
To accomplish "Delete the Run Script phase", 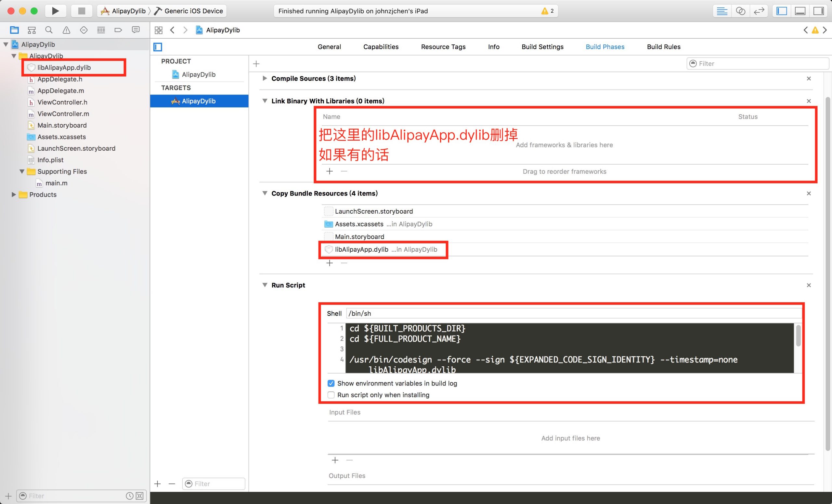I will tap(809, 285).
